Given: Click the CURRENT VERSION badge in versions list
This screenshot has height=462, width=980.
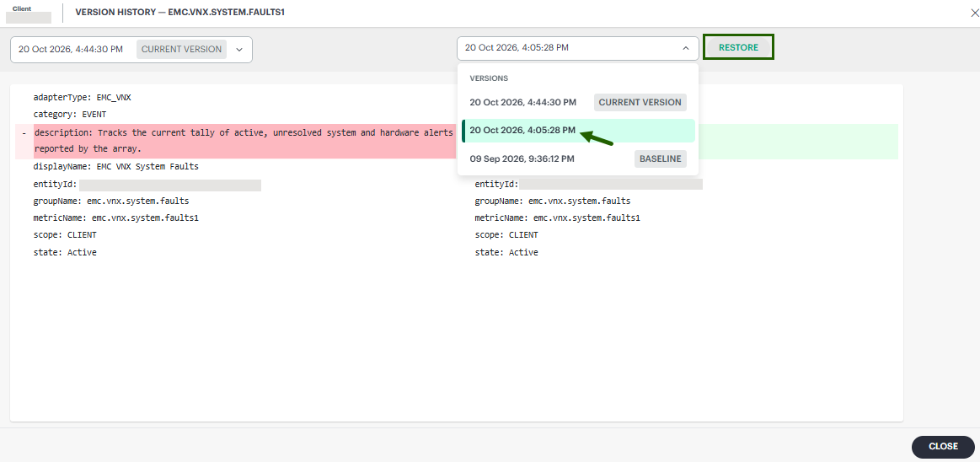Looking at the screenshot, I should (x=640, y=102).
